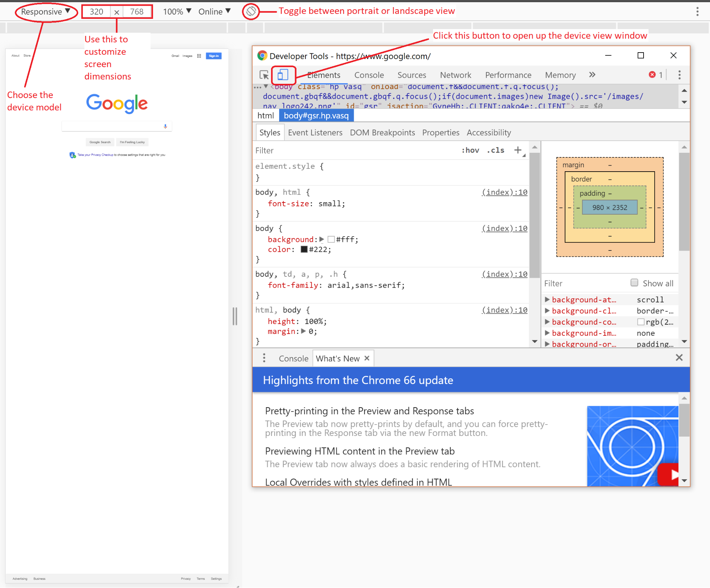The height and width of the screenshot is (588, 710).
Task: Expand the background shorthand property triangle
Action: pyautogui.click(x=321, y=239)
